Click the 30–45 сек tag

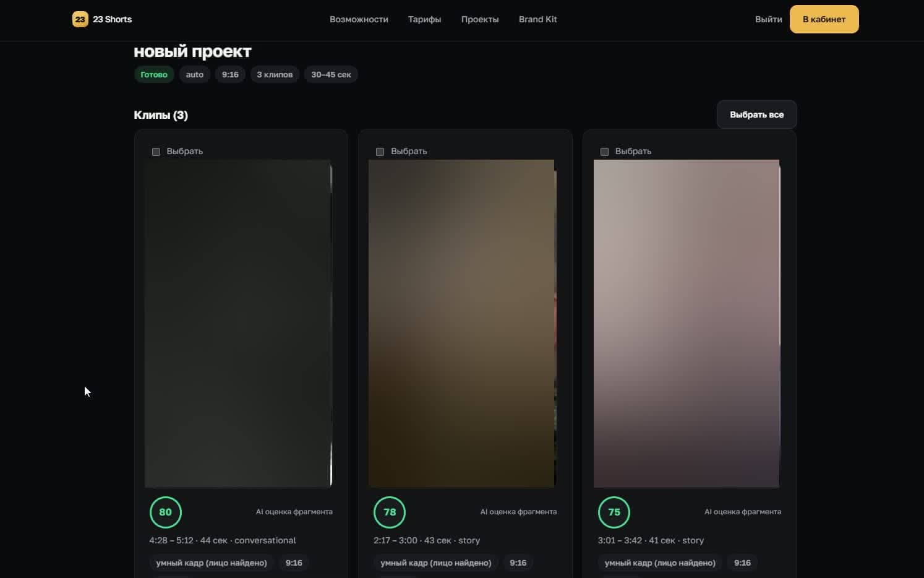[331, 74]
